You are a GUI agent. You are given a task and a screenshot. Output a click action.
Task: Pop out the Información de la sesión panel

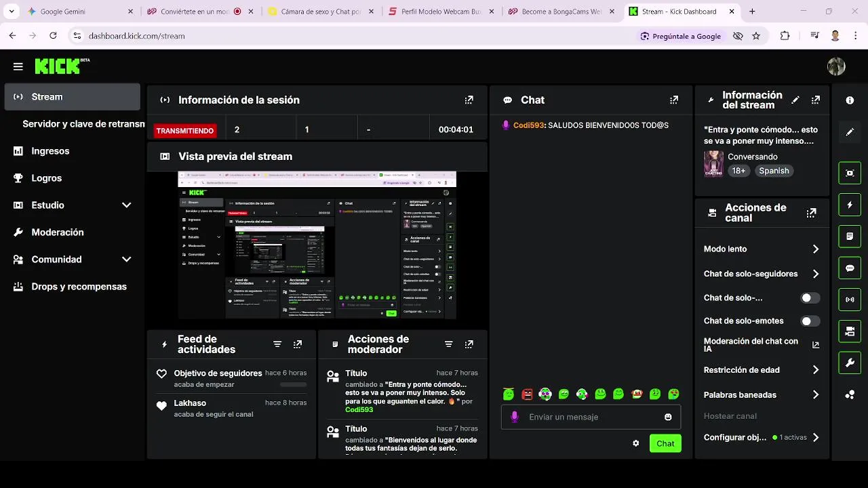(x=469, y=100)
